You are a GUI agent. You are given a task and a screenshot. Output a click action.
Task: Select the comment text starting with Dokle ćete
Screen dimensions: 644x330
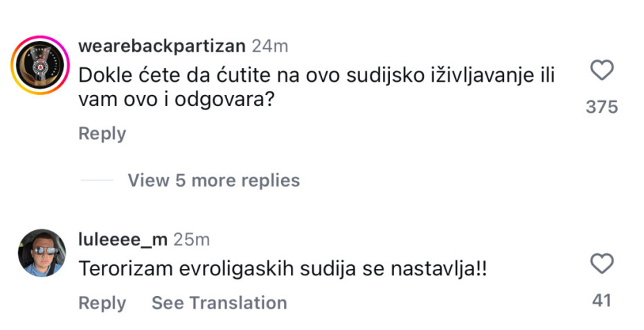pyautogui.click(x=317, y=73)
